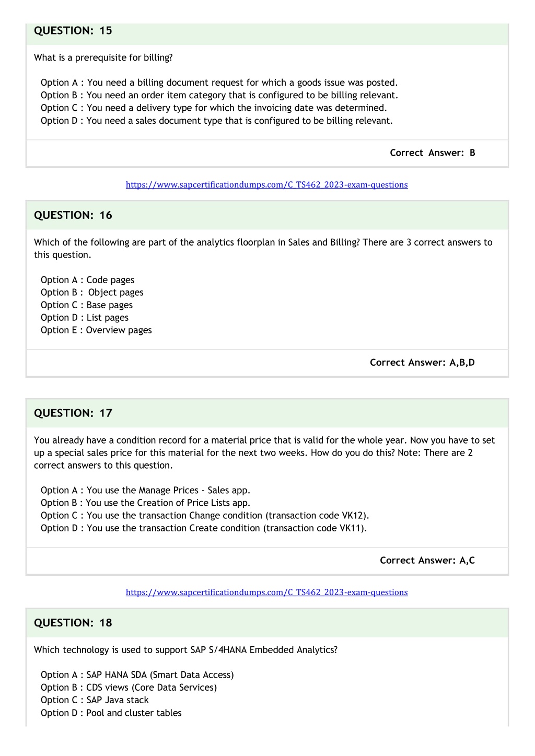Click Correct Answer: A,C text
The image size is (535, 756).
[x=427, y=560]
